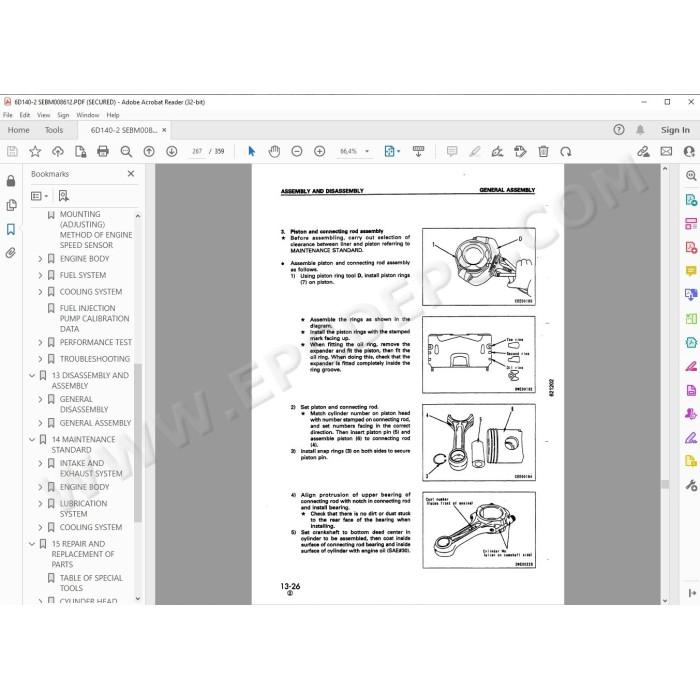
Task: Close the Bookmarks panel
Action: [x=131, y=174]
